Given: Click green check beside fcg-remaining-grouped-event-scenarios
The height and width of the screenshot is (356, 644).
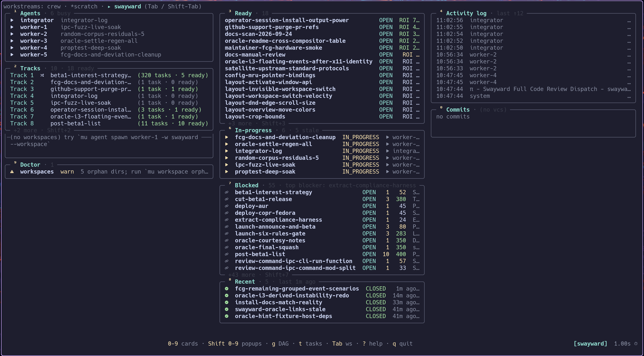Looking at the screenshot, I should pos(227,289).
